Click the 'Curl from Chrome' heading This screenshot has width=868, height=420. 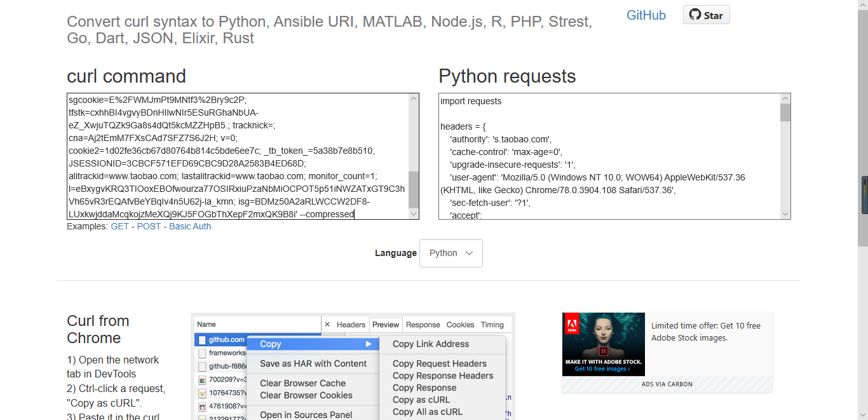[98, 329]
